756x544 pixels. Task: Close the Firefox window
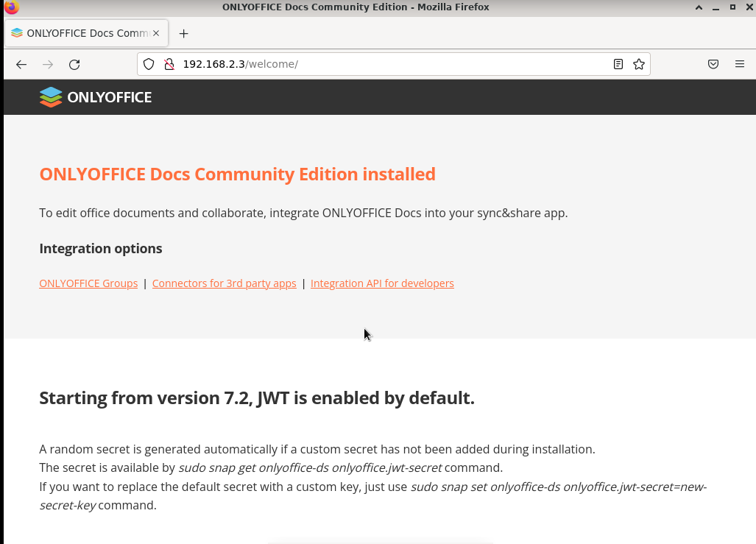tap(749, 7)
